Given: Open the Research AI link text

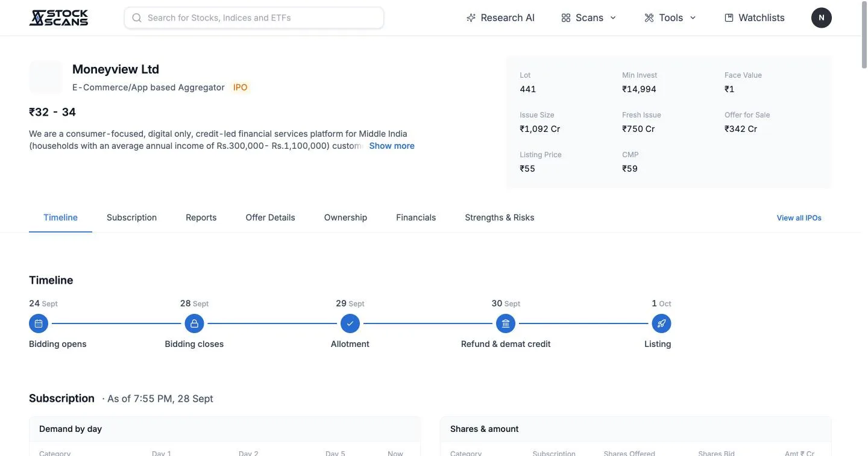Looking at the screenshot, I should tap(508, 18).
